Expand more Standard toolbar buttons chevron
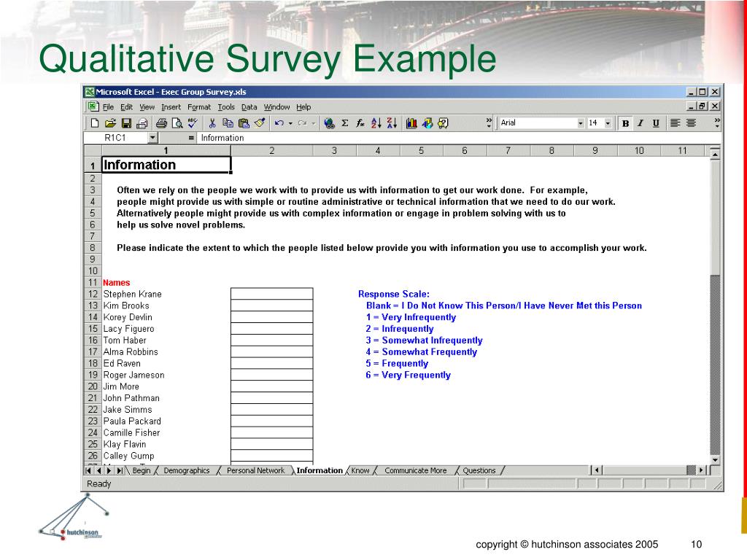Screen dimensions: 747x560 click(x=489, y=122)
